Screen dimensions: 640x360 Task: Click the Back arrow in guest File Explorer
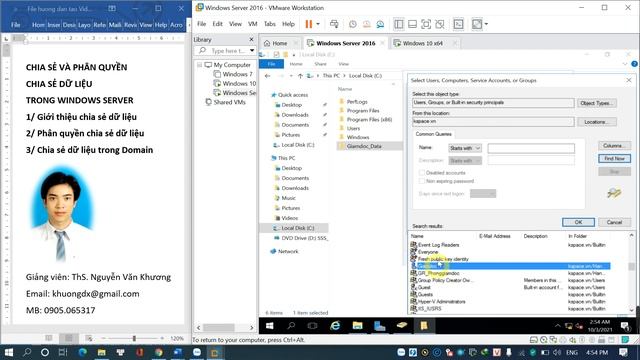point(267,76)
